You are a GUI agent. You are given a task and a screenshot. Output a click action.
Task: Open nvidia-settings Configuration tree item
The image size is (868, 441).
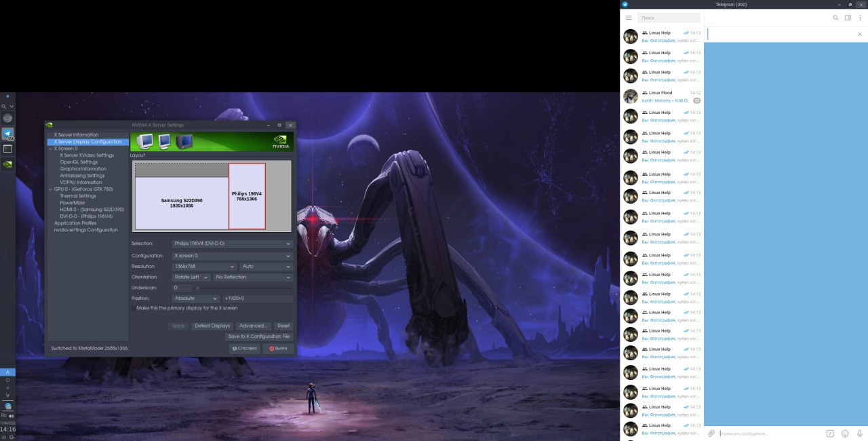(x=86, y=230)
